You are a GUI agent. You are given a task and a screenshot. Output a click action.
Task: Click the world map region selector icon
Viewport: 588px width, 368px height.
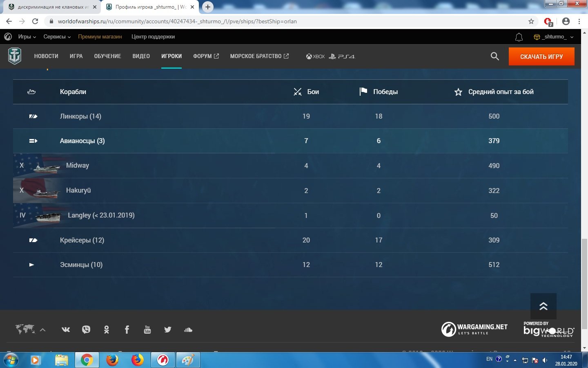coord(25,329)
